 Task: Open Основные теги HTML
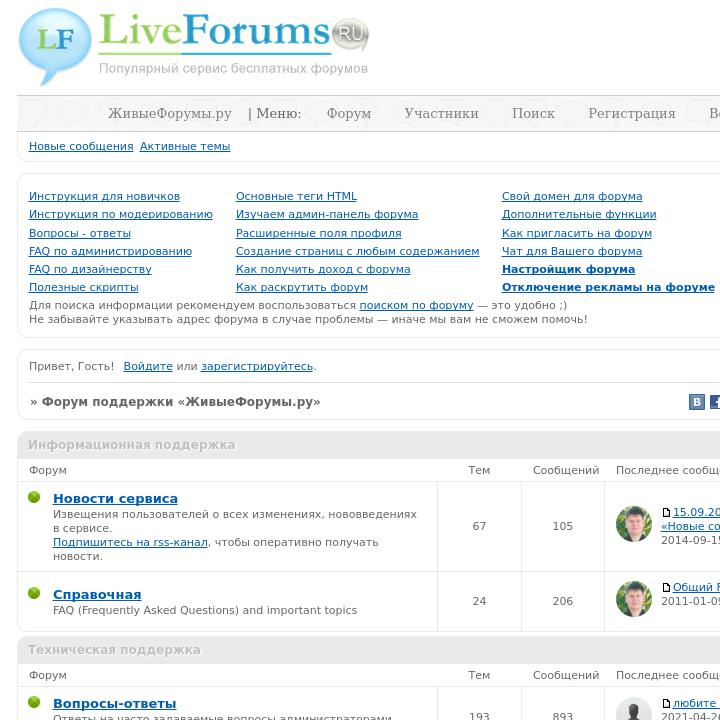296,197
